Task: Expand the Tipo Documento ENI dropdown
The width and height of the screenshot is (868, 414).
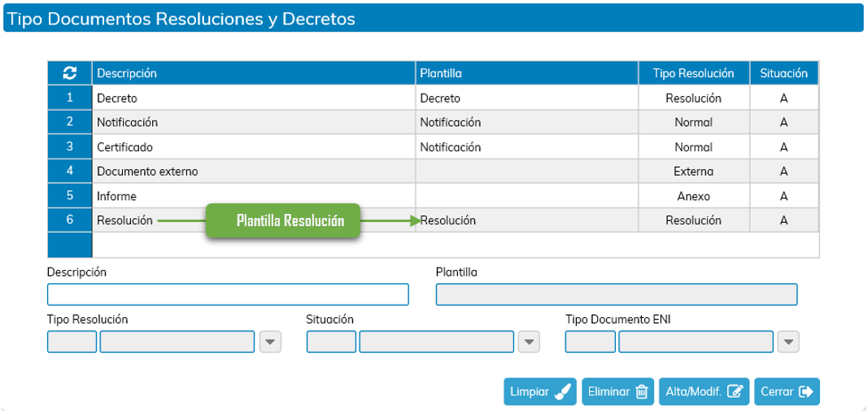Action: point(788,342)
